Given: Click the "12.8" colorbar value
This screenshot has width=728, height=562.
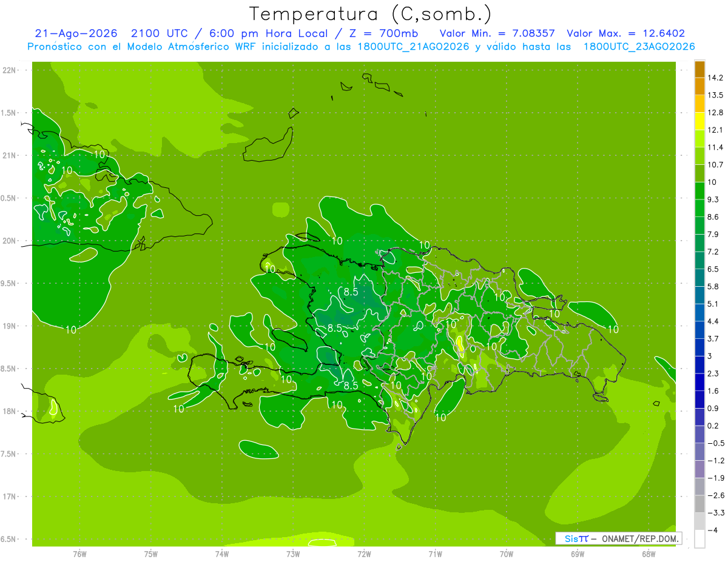Looking at the screenshot, I should (715, 113).
